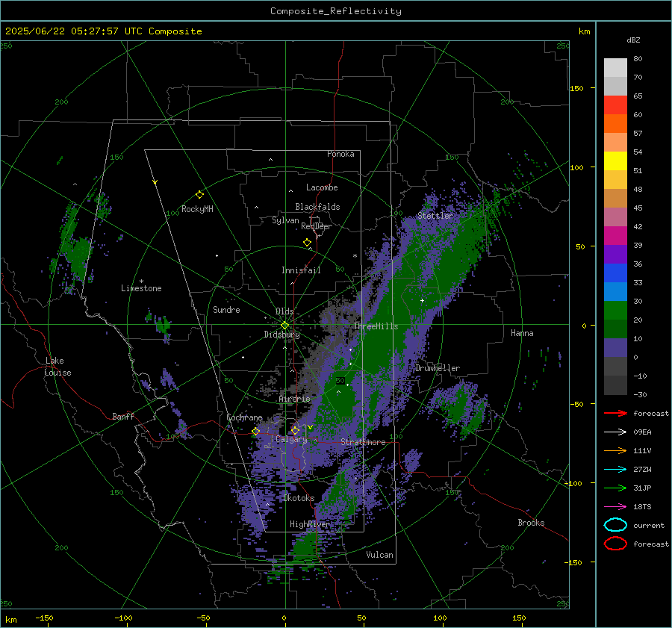Pick the dark green 10–20 dBZ swatch
The image size is (672, 628).
615,329
